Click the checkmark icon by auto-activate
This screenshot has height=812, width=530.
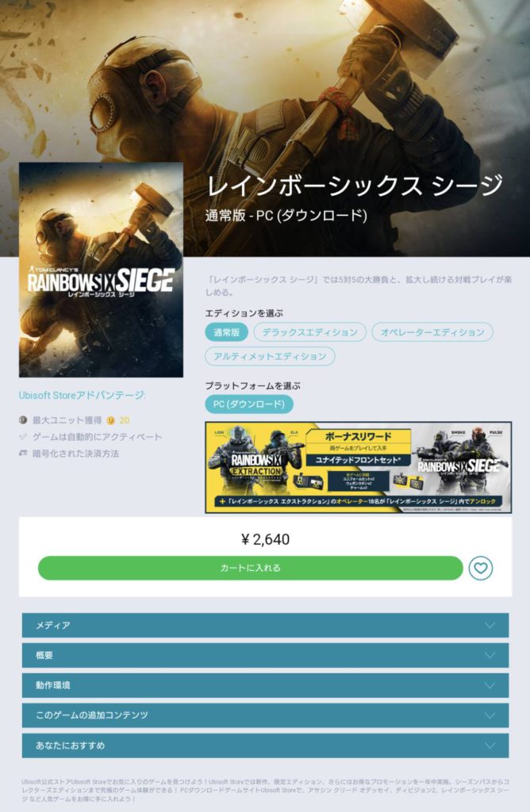pyautogui.click(x=23, y=437)
